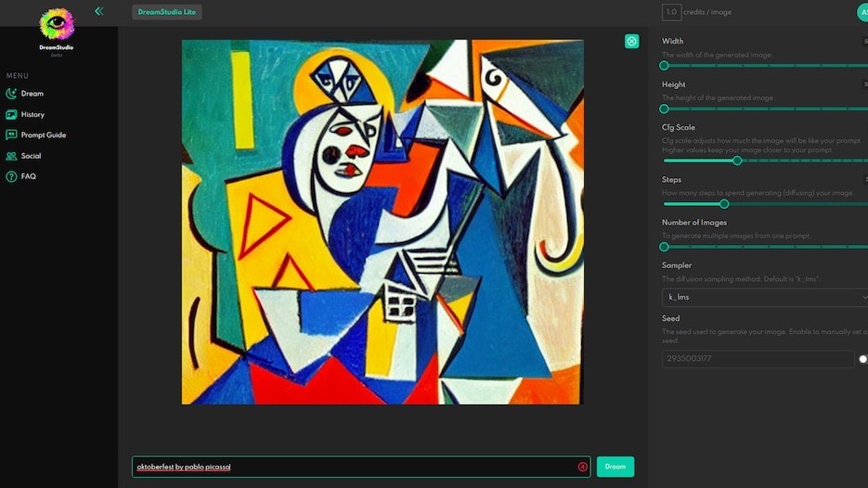Open Dream menu item
The width and height of the screenshot is (868, 488).
click(32, 94)
